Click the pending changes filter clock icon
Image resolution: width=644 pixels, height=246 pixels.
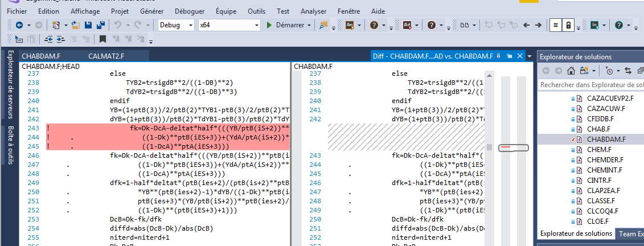pos(609,71)
